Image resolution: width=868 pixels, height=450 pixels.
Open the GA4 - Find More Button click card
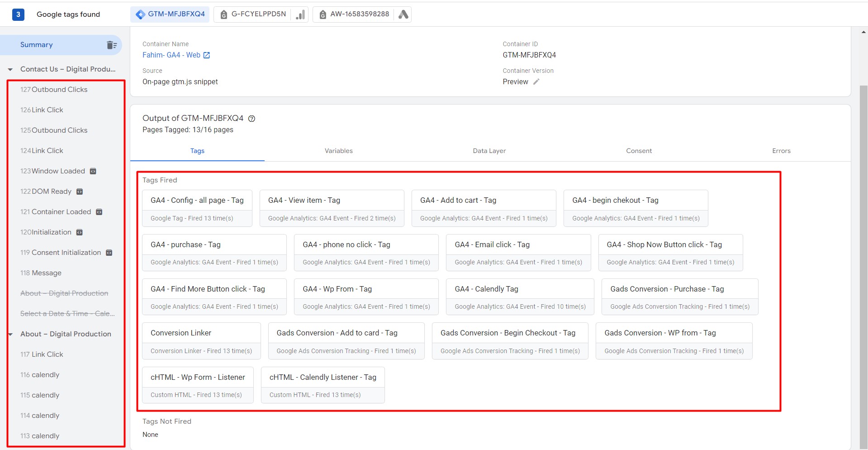click(214, 297)
